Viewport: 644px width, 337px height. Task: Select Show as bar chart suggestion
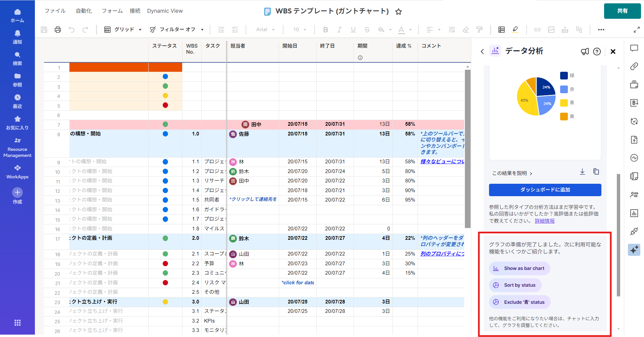point(520,268)
